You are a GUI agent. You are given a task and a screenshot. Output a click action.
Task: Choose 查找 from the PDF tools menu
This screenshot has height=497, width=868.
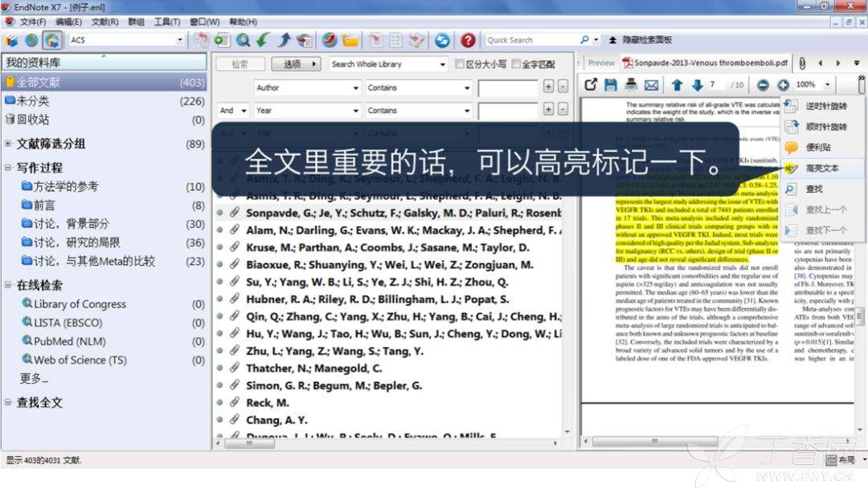click(823, 189)
